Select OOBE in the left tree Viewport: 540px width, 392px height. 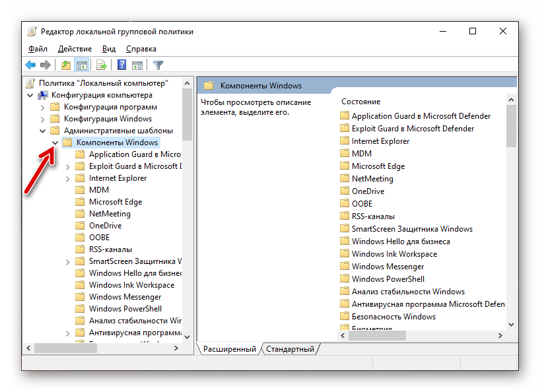99,238
